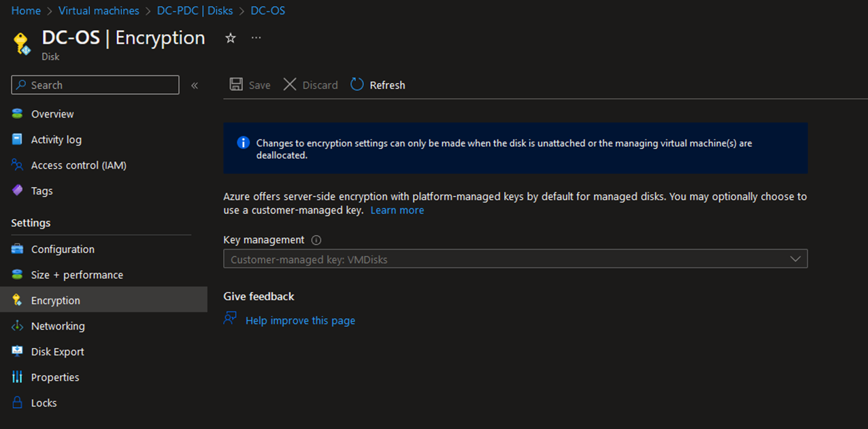Favorite the page with the star icon
This screenshot has width=868, height=429.
pyautogui.click(x=231, y=38)
